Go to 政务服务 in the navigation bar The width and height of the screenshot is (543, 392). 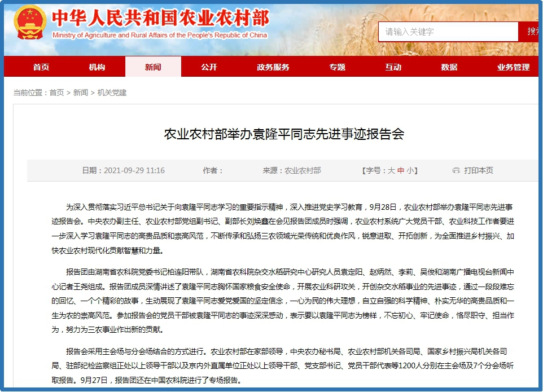tap(273, 67)
